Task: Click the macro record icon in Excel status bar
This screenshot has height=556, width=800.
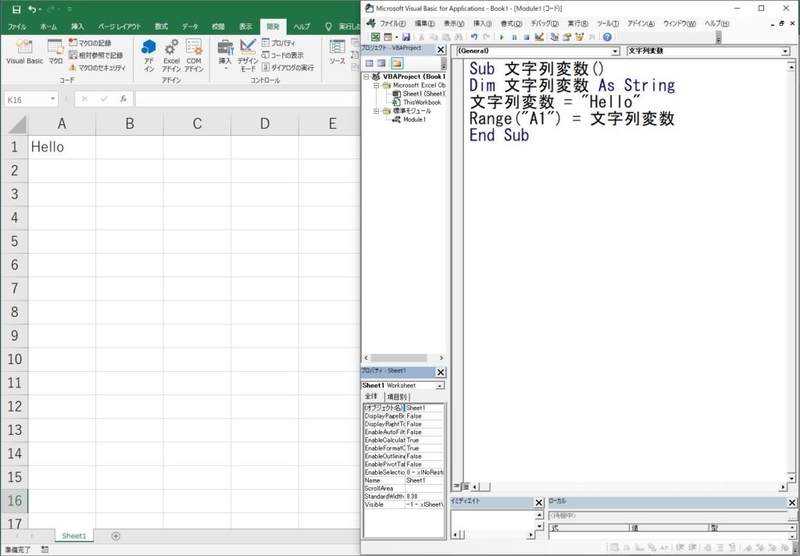Action: click(x=44, y=549)
